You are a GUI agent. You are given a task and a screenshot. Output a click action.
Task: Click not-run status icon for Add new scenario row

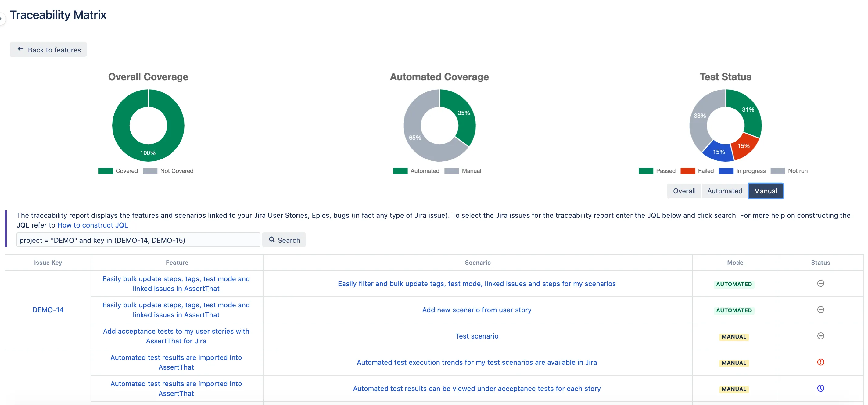[820, 310]
